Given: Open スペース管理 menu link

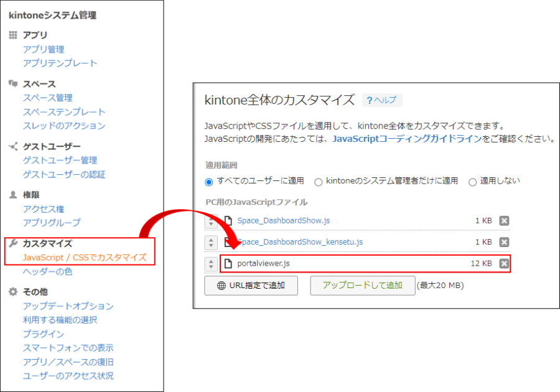Looking at the screenshot, I should point(48,98).
